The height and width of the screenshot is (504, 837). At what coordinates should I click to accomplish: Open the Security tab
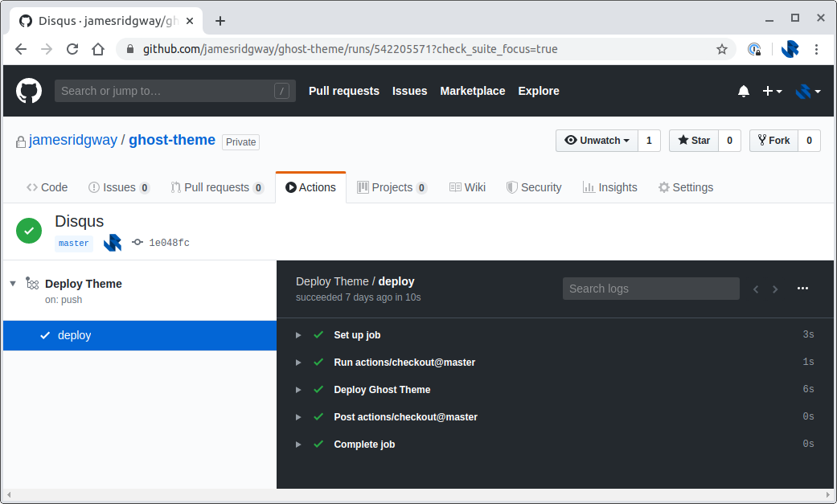point(534,187)
